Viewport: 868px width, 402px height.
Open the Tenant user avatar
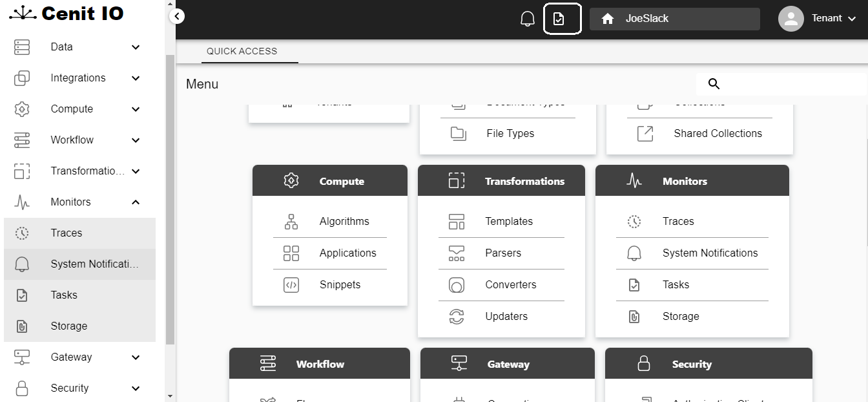pos(790,19)
